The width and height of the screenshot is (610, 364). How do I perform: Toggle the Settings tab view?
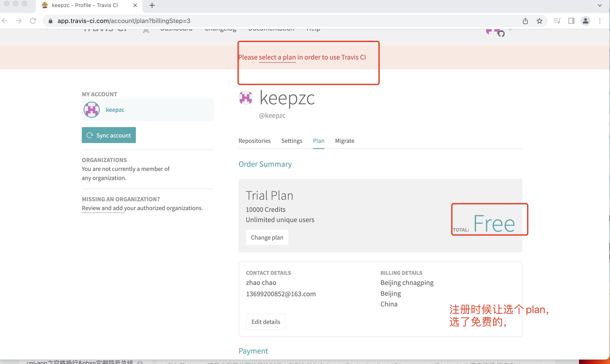tap(291, 140)
